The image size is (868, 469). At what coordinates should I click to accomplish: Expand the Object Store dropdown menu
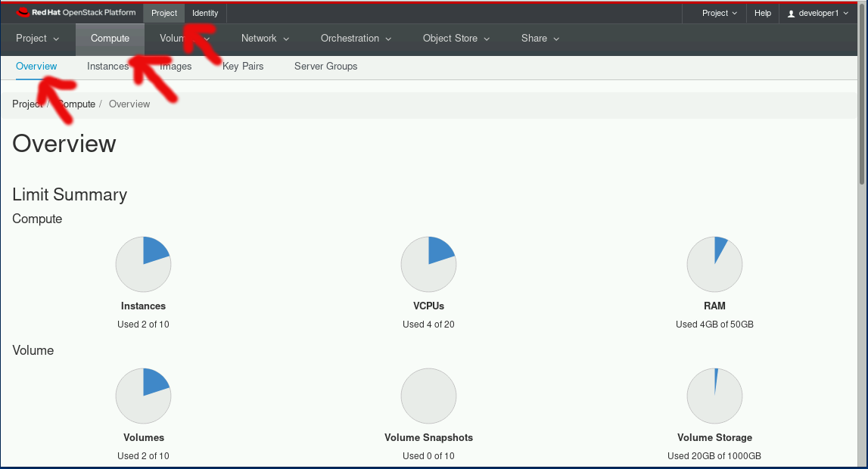pyautogui.click(x=456, y=38)
